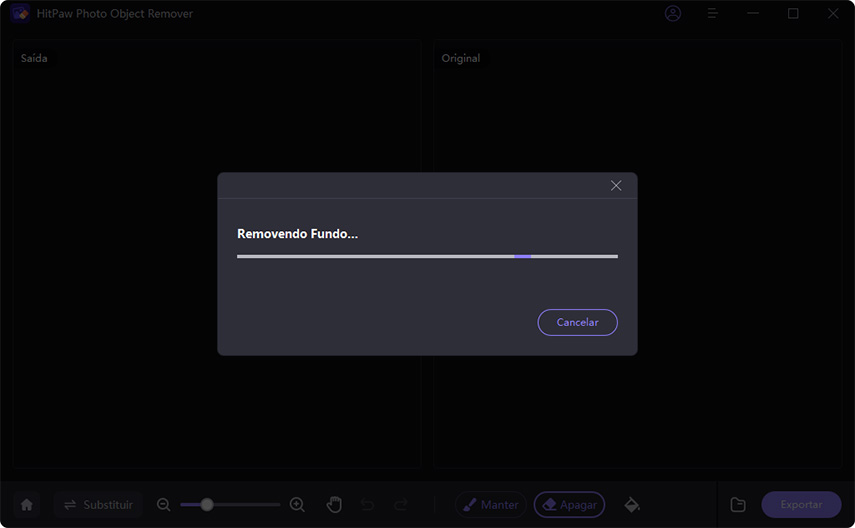Image resolution: width=855 pixels, height=528 pixels.
Task: Select the hand pan tool
Action: [x=334, y=505]
